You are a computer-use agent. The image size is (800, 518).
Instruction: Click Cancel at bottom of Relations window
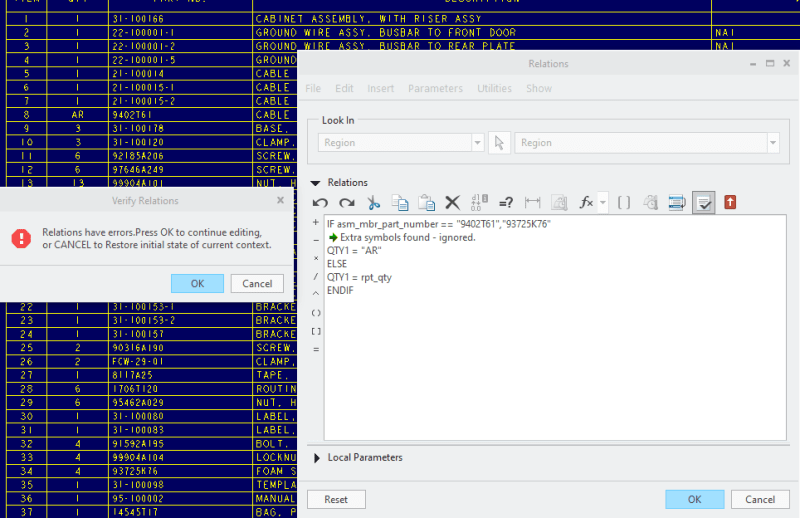coord(760,500)
